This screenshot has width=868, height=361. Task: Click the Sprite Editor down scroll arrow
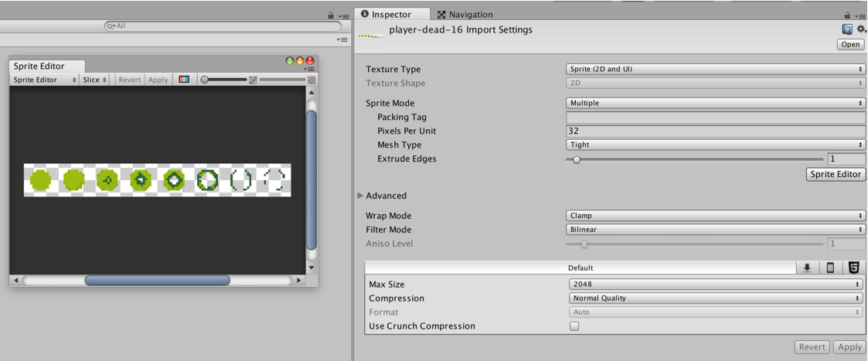pos(311,268)
